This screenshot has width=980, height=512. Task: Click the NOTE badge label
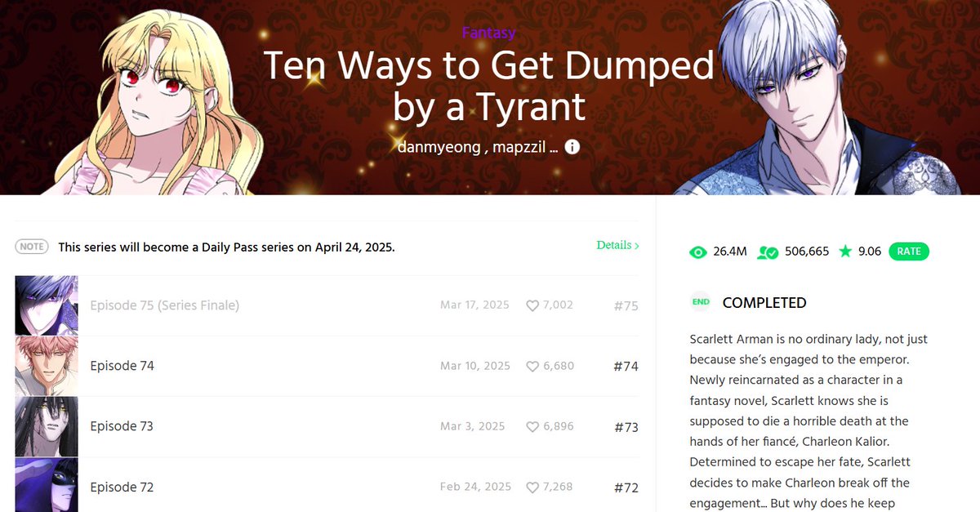[32, 247]
